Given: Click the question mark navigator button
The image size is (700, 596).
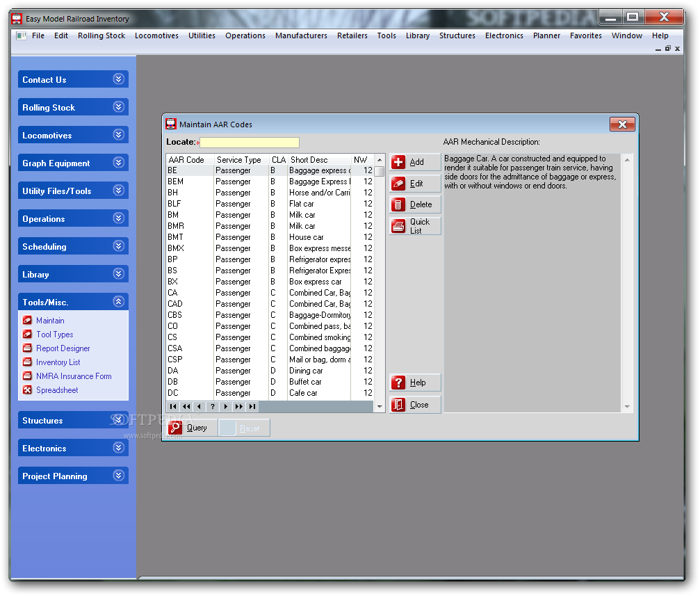Looking at the screenshot, I should 213,406.
